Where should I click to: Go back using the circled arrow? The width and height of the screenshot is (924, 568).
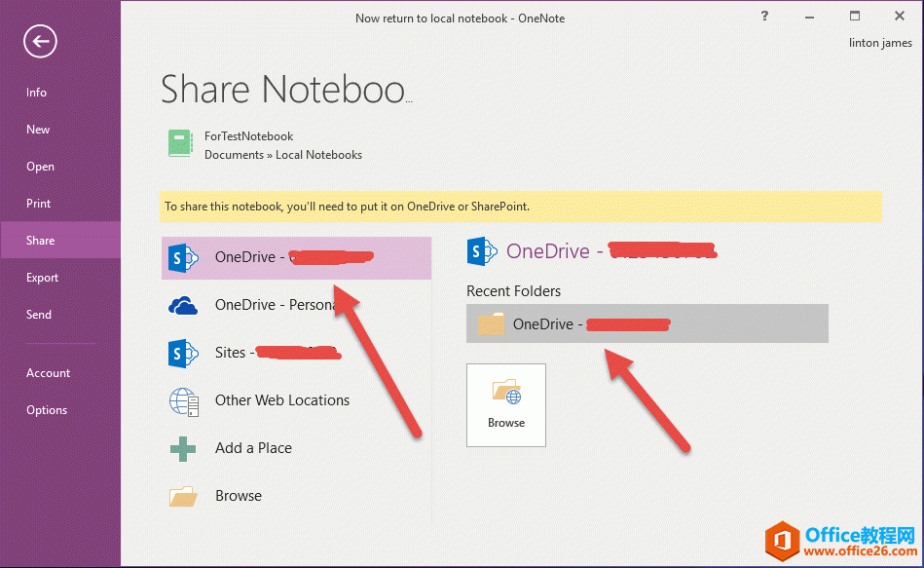pyautogui.click(x=40, y=41)
